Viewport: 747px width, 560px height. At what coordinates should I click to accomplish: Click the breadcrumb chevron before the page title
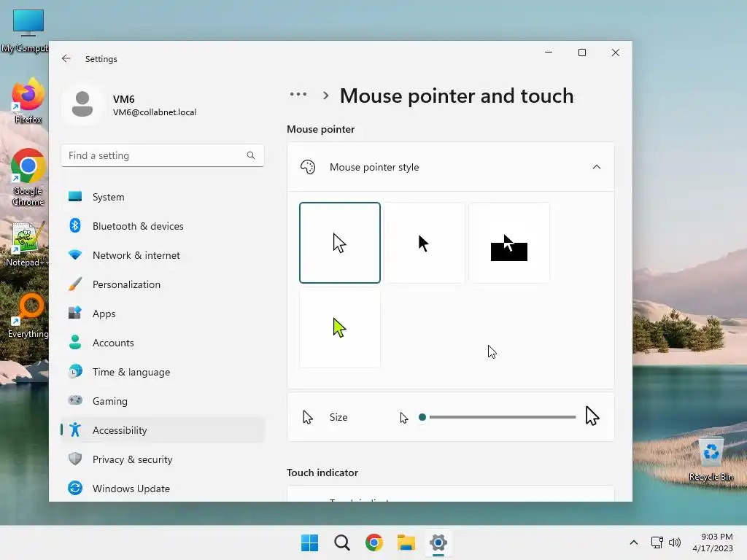click(326, 96)
